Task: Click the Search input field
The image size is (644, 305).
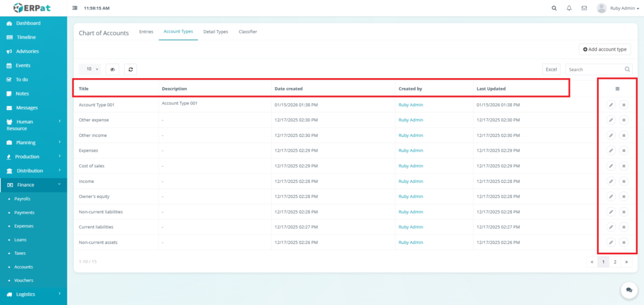Action: pyautogui.click(x=593, y=69)
